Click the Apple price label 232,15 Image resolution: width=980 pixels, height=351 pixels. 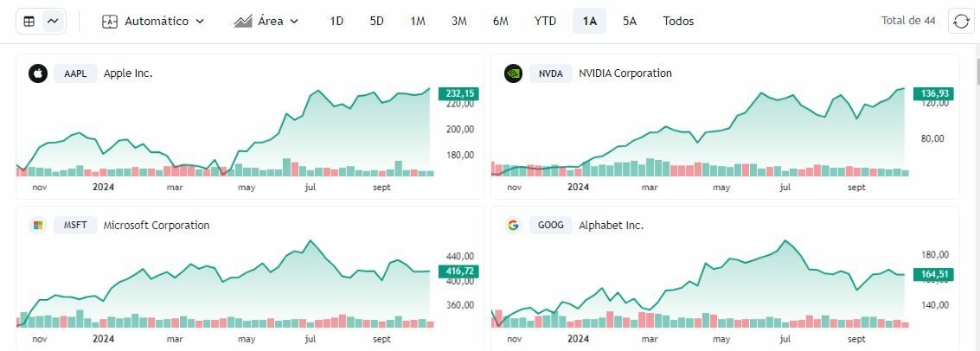pyautogui.click(x=458, y=93)
